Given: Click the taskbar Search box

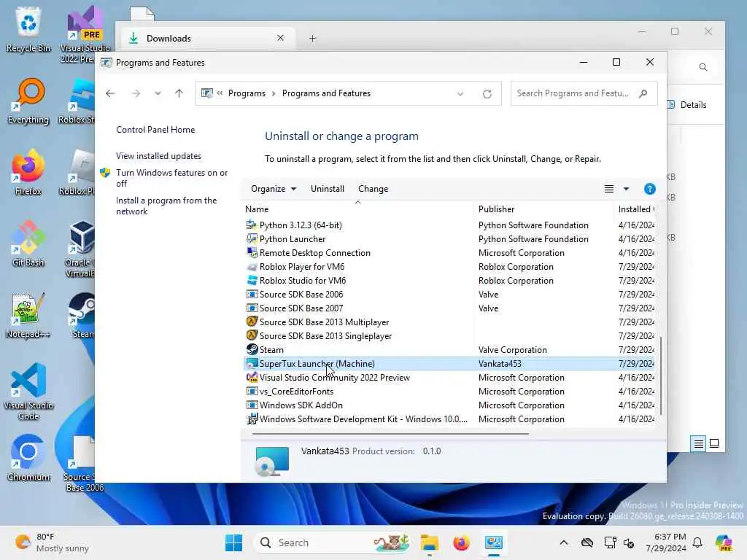Looking at the screenshot, I should [333, 542].
